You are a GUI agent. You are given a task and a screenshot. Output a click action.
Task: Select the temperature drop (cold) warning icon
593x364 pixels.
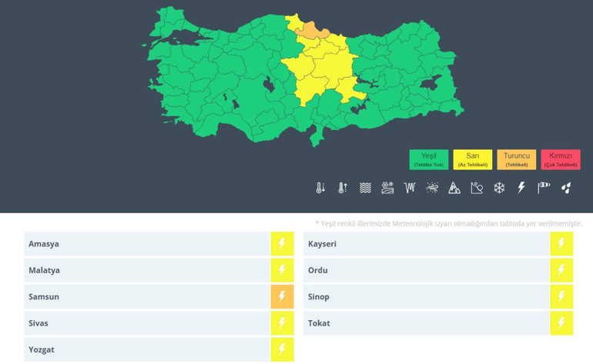[320, 188]
